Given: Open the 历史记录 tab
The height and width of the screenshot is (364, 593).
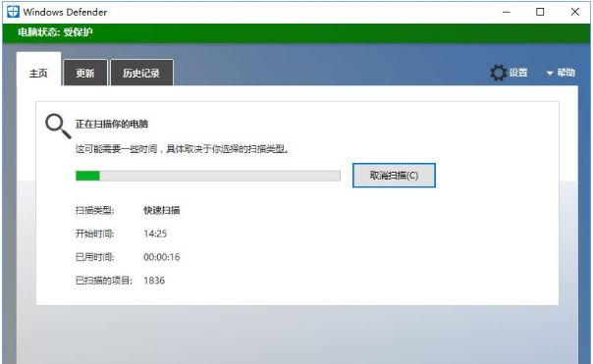Looking at the screenshot, I should 141,73.
